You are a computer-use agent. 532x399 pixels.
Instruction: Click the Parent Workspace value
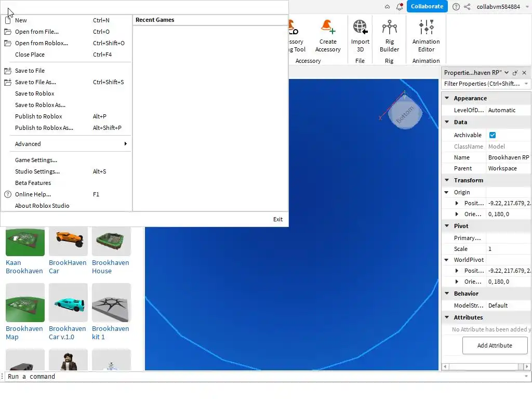[509, 168]
